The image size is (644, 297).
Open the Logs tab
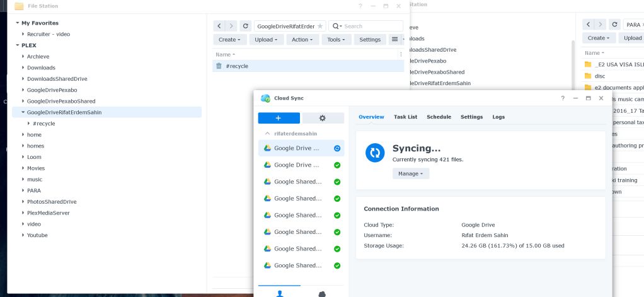pos(498,117)
